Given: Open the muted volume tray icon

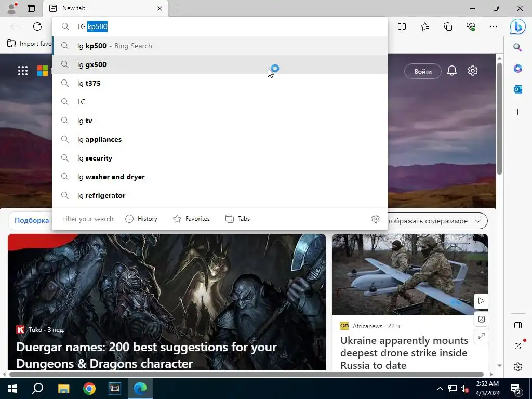Looking at the screenshot, I should tap(464, 389).
